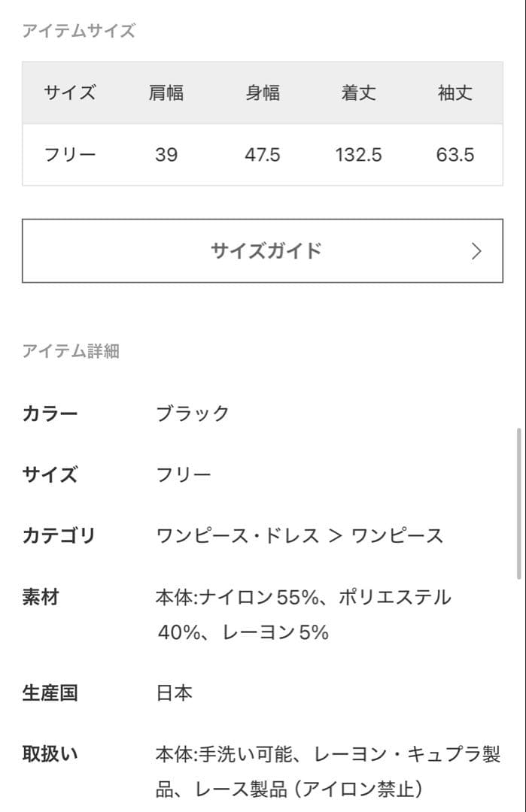
Task: Click the 袖丈 column header
Action: (x=453, y=93)
